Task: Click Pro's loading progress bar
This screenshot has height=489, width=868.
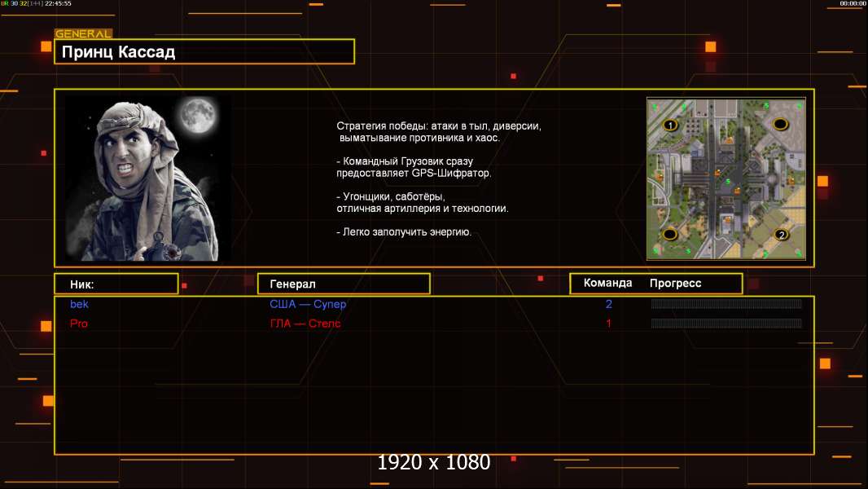Action: [726, 324]
